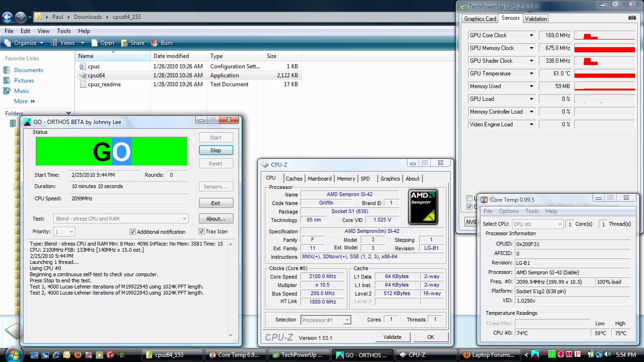Open Tools menu in Core Temp
The image size is (644, 362).
(532, 211)
